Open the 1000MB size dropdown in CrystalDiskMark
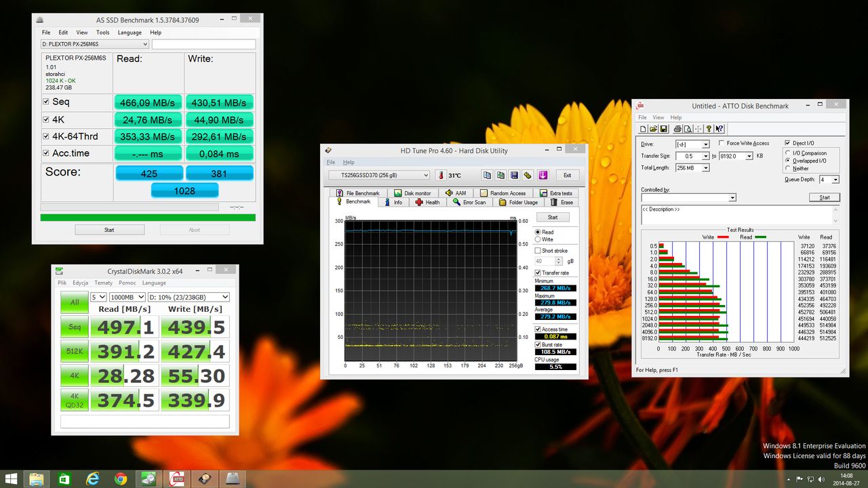Screen dimensions: 868x488 point(127,297)
